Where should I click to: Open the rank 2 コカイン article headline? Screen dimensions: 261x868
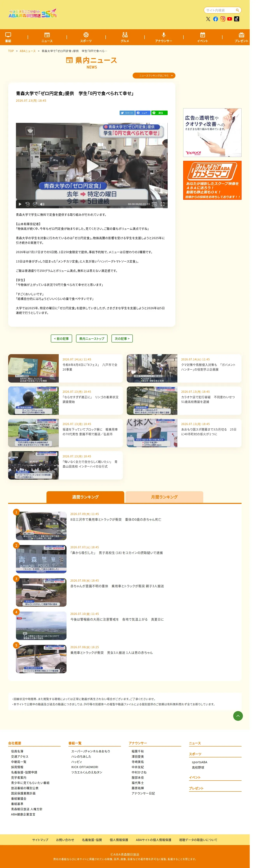(116, 553)
